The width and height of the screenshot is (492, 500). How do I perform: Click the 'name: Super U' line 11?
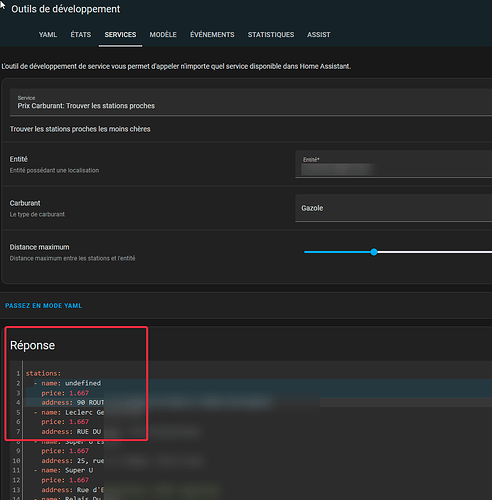click(63, 470)
